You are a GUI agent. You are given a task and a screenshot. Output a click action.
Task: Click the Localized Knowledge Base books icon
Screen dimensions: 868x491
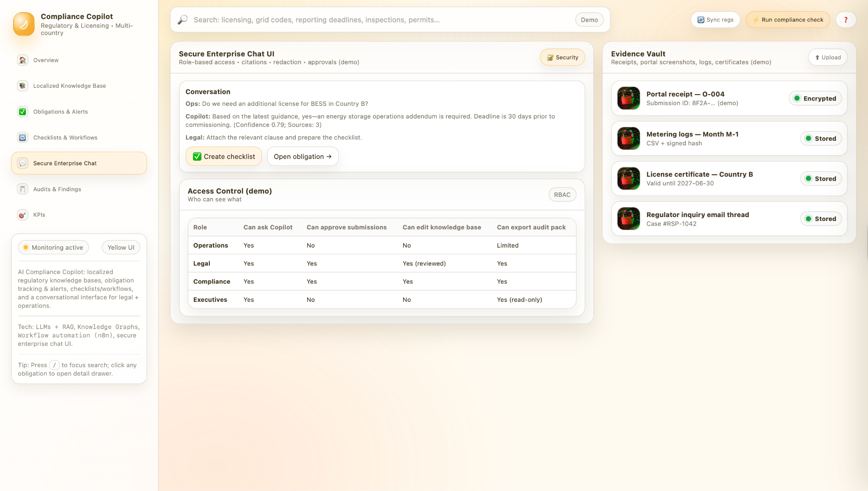(x=22, y=86)
